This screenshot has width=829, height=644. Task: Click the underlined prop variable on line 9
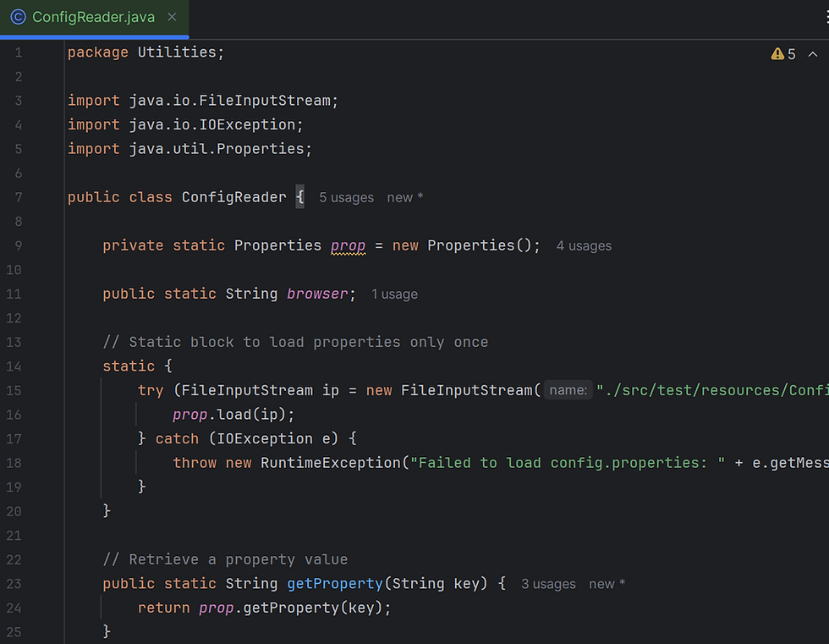tap(348, 246)
